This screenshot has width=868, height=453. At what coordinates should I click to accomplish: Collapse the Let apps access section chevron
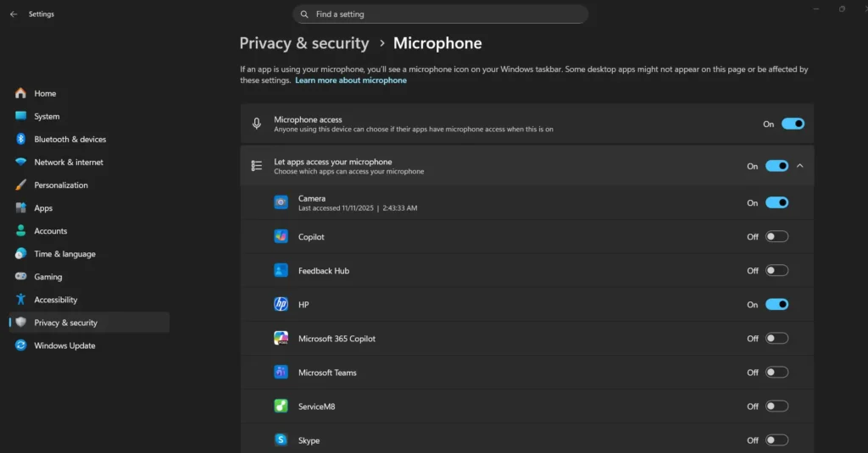tap(800, 166)
